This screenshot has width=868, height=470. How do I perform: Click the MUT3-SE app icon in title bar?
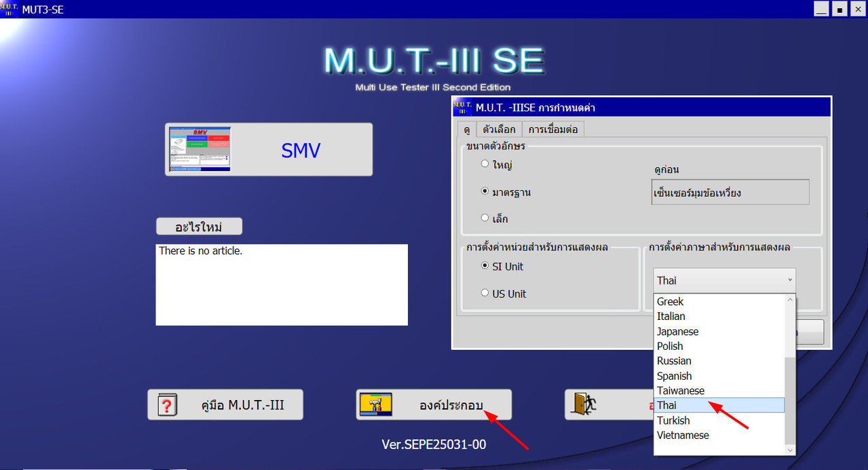pos(10,8)
